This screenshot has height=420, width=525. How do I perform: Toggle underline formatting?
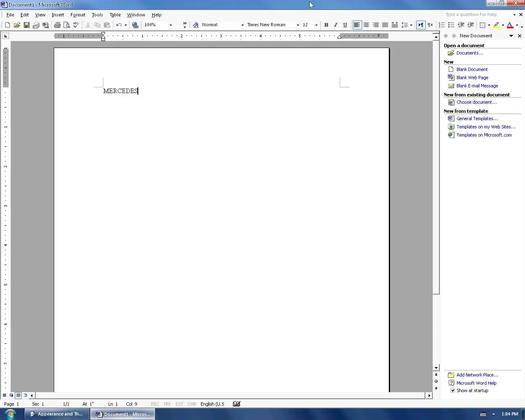[345, 25]
